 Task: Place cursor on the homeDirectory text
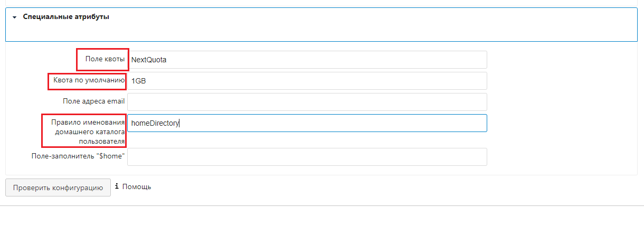coord(156,123)
